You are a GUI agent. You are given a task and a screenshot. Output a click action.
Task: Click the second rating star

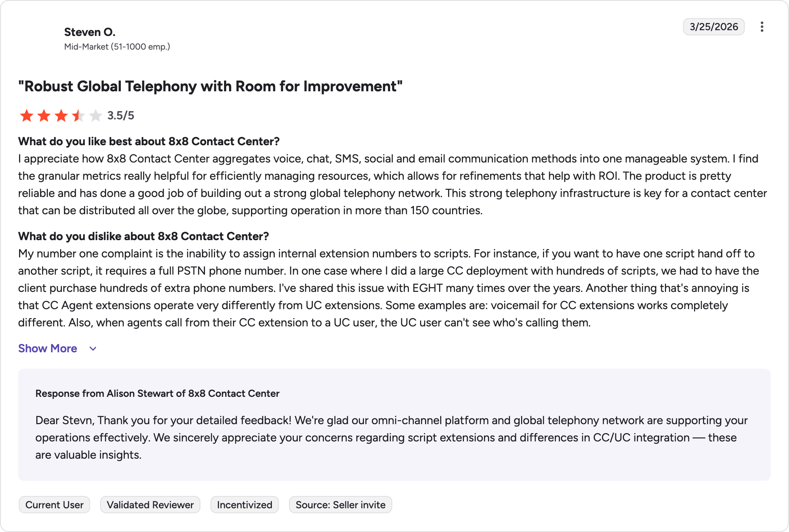click(x=44, y=116)
